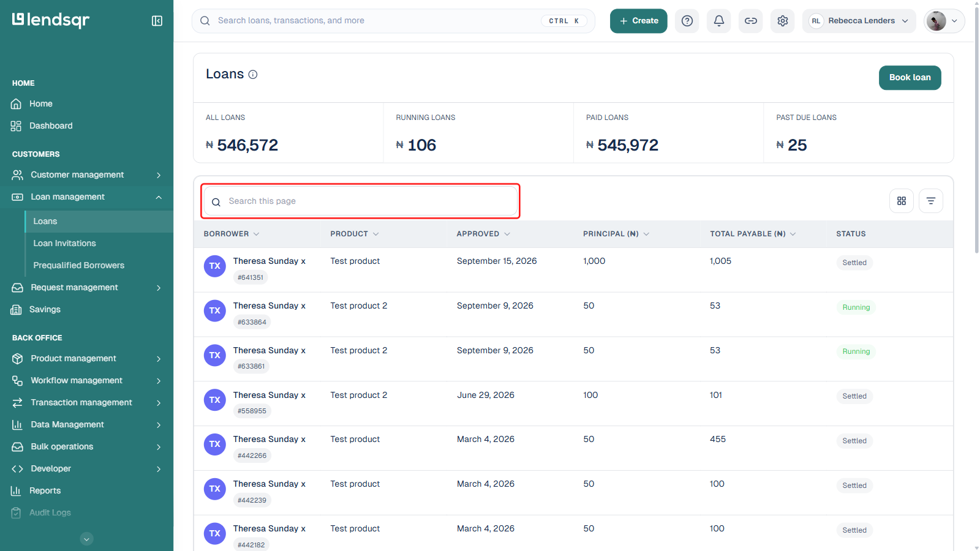Open the filter lines icon
980x551 pixels.
pyautogui.click(x=931, y=201)
